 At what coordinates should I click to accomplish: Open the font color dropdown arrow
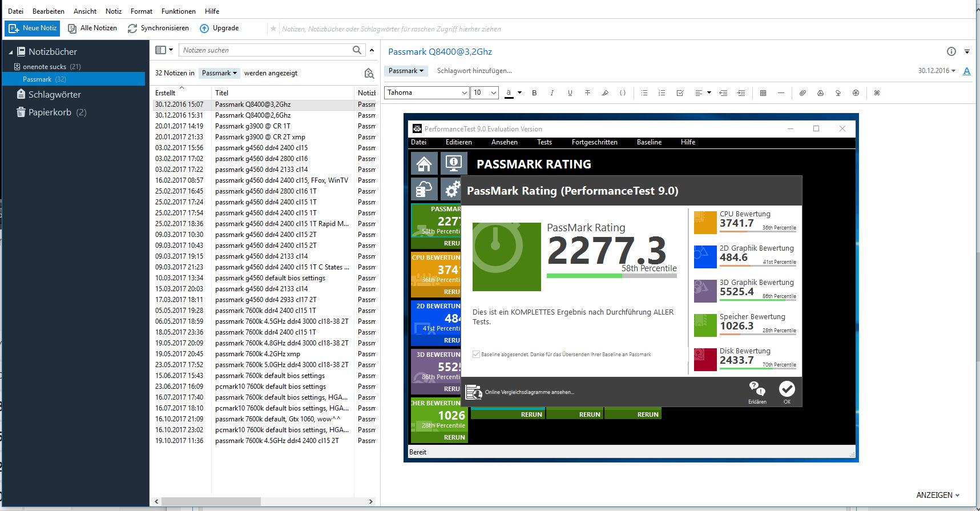click(519, 93)
